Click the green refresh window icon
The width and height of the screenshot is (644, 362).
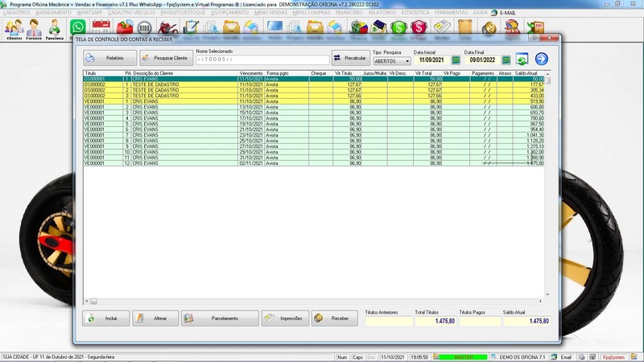point(522,59)
